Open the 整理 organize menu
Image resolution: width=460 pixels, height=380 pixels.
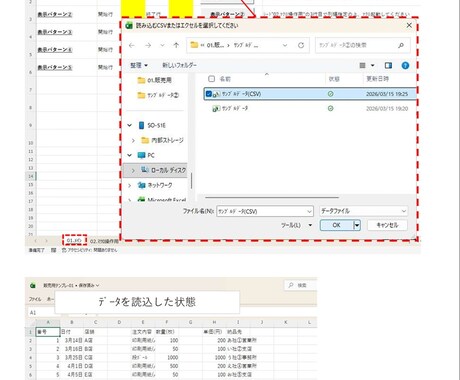pyautogui.click(x=139, y=65)
